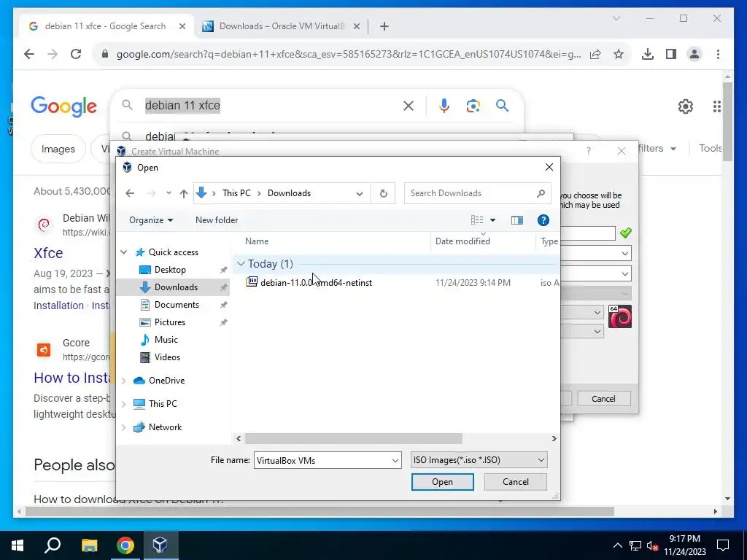The height and width of the screenshot is (560, 747).
Task: Go back in the Open dialog
Action: 130,193
